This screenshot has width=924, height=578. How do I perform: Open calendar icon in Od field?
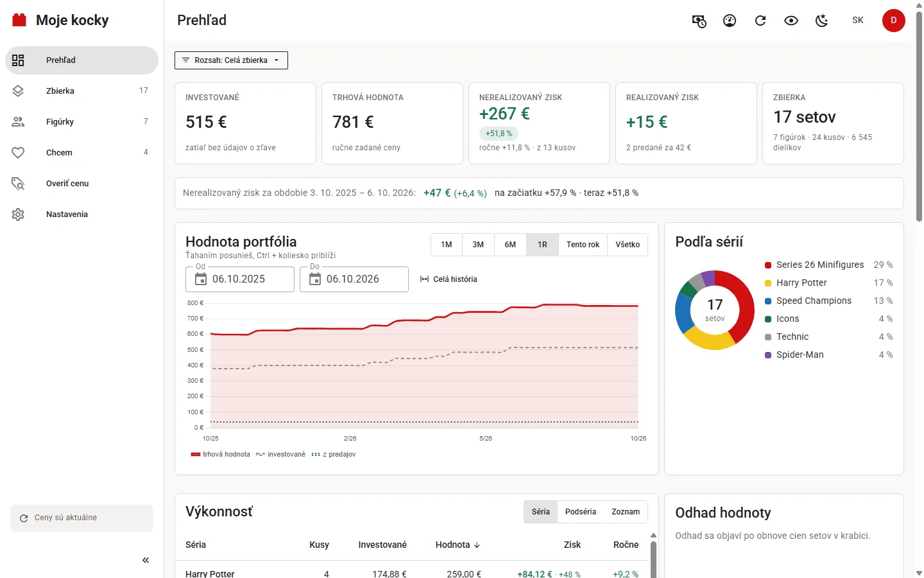point(201,279)
